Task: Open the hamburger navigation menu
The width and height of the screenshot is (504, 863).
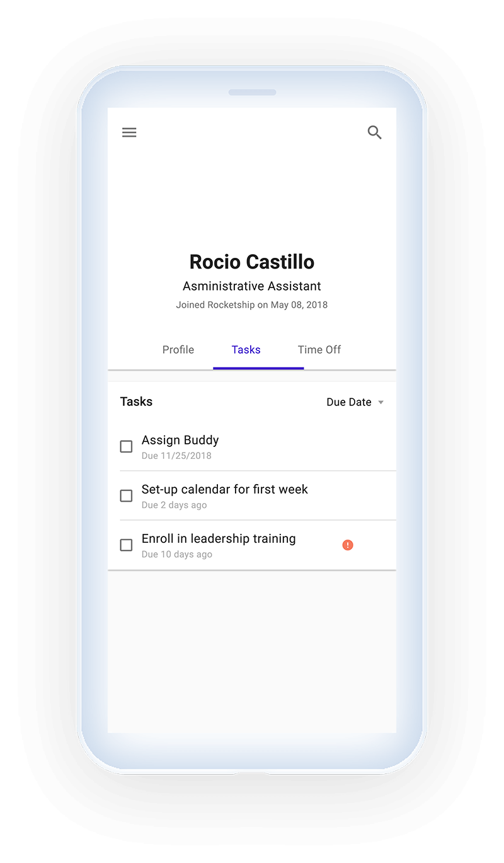Action: point(129,132)
